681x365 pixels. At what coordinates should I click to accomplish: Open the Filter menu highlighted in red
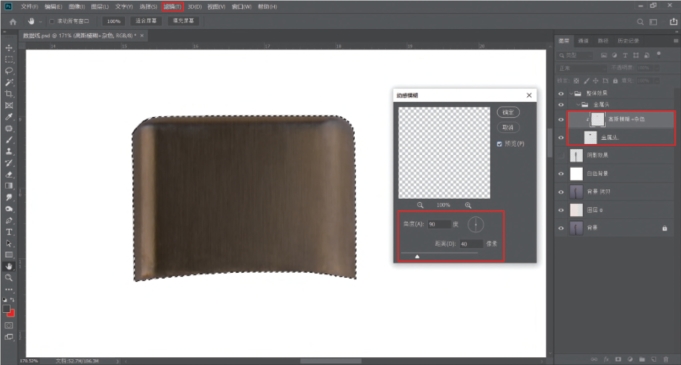tap(173, 7)
